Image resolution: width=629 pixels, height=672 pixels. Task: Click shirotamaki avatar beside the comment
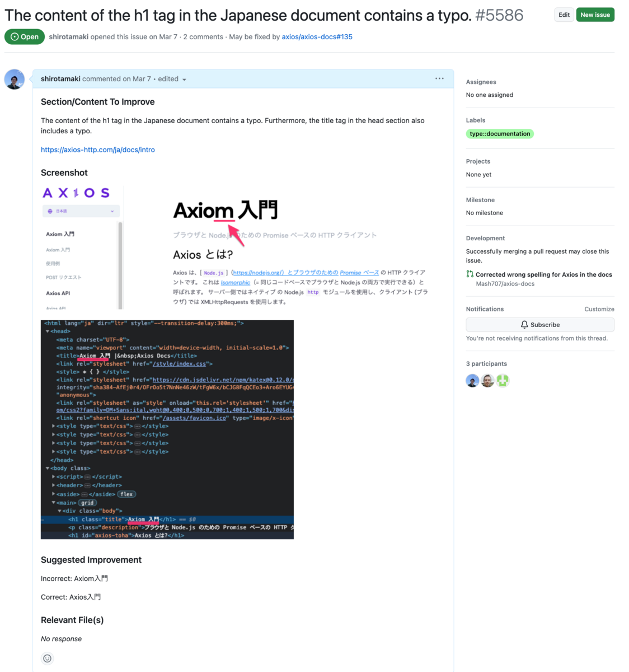(x=15, y=79)
